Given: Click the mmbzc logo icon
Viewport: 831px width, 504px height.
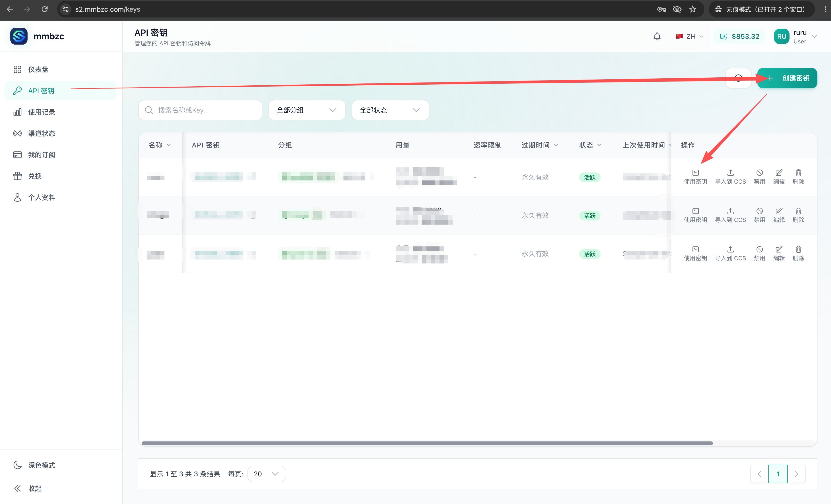Looking at the screenshot, I should point(19,36).
